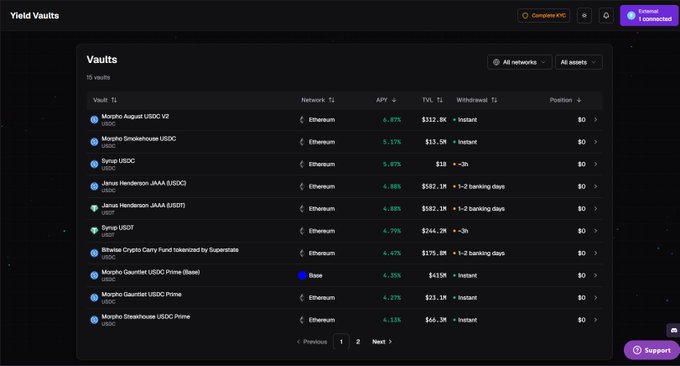Open Janus Henderson JAAA (USDT) vault name
Image resolution: width=680 pixels, height=366 pixels.
click(143, 206)
